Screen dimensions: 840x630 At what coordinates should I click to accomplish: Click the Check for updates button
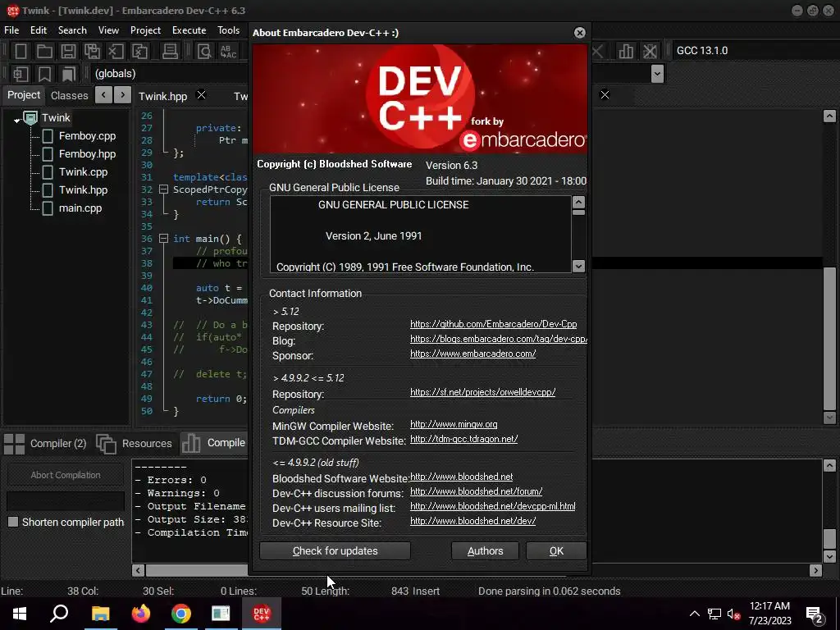[335, 550]
